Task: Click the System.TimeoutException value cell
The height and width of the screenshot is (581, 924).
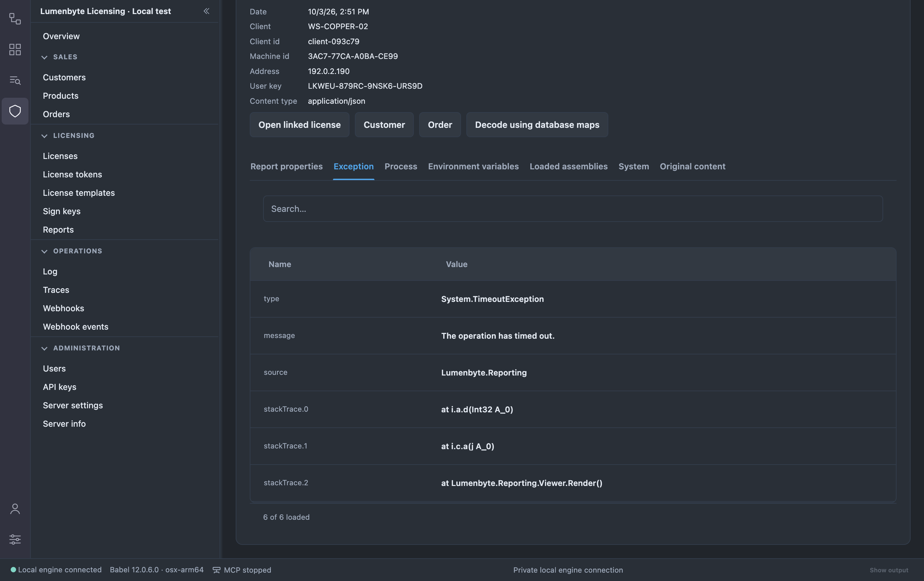Action: (x=492, y=299)
